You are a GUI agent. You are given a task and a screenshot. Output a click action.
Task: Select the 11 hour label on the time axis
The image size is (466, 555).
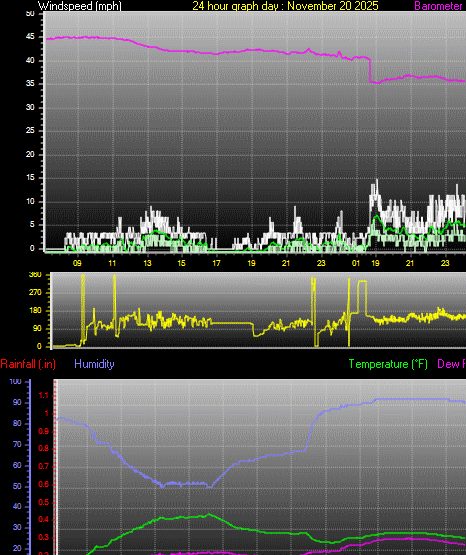click(112, 263)
